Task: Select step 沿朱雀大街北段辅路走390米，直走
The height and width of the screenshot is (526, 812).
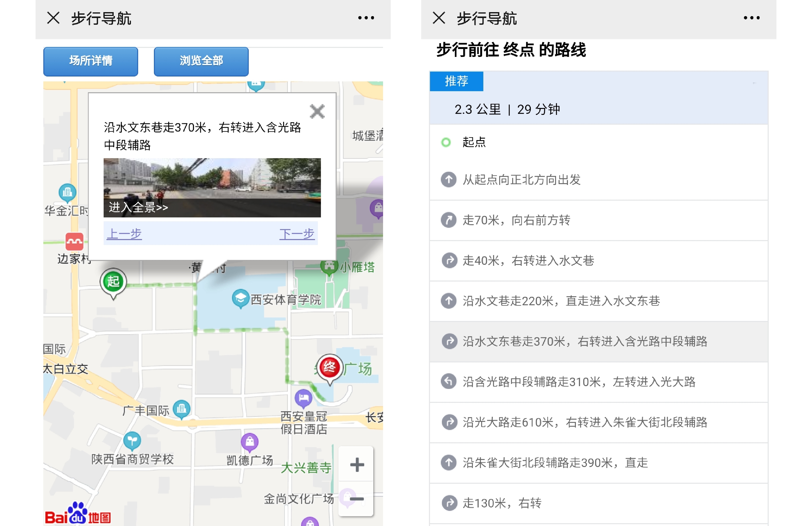Action: click(x=599, y=463)
